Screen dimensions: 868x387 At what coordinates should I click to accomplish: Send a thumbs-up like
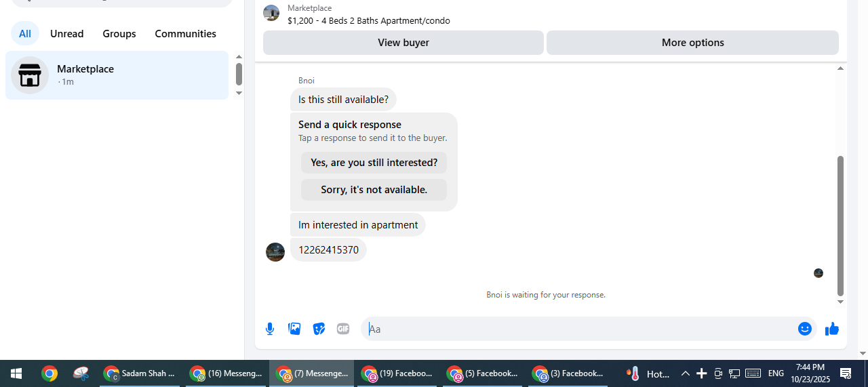coord(832,329)
